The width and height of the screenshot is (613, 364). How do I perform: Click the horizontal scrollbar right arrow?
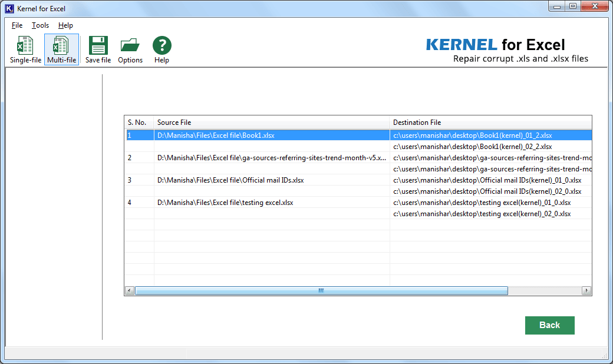[586, 290]
